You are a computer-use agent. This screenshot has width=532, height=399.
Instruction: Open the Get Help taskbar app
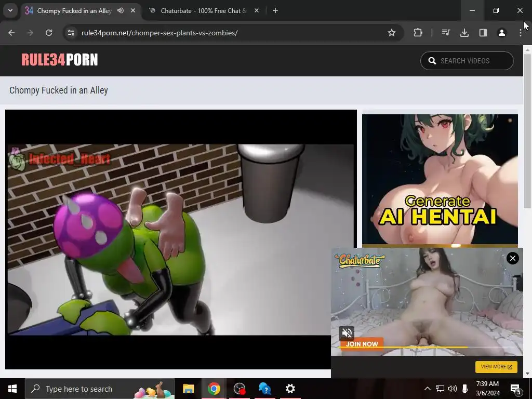[x=264, y=389]
